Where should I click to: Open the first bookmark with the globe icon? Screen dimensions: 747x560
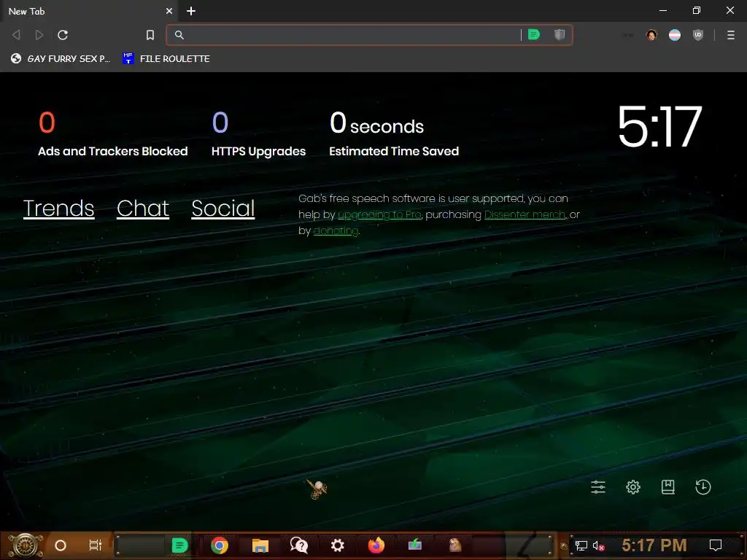pos(61,58)
